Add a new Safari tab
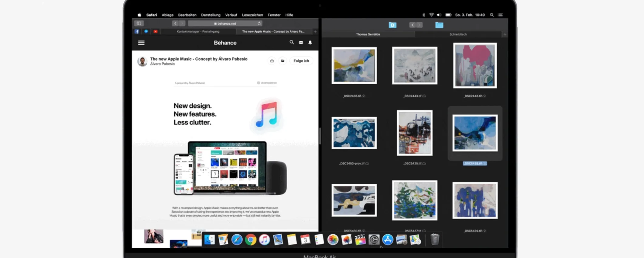 (x=315, y=32)
